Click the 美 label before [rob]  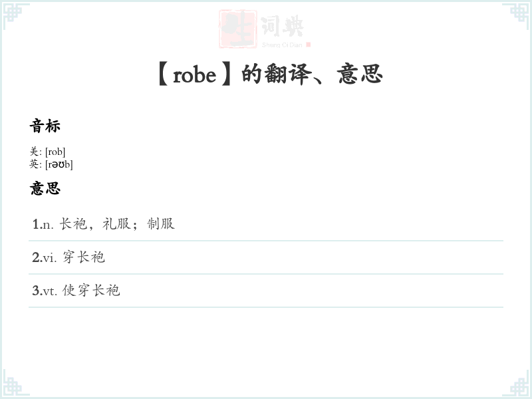point(34,152)
